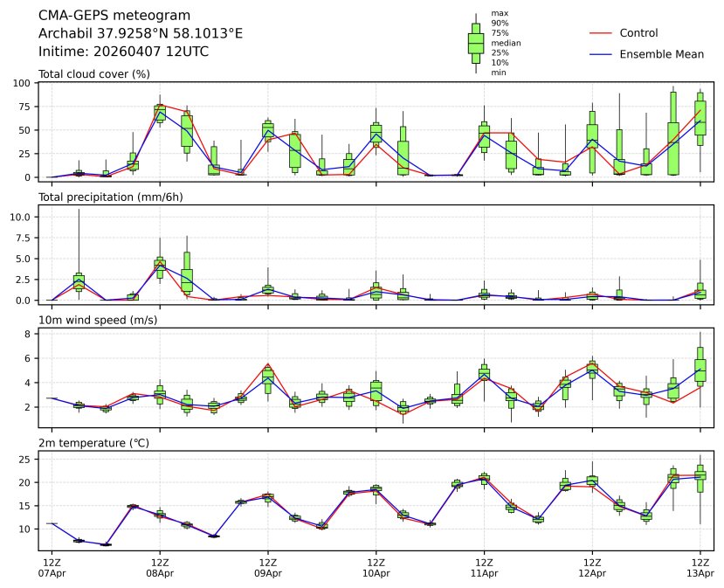Click the 'Control' legend label
The height and width of the screenshot is (588, 724).
(638, 33)
